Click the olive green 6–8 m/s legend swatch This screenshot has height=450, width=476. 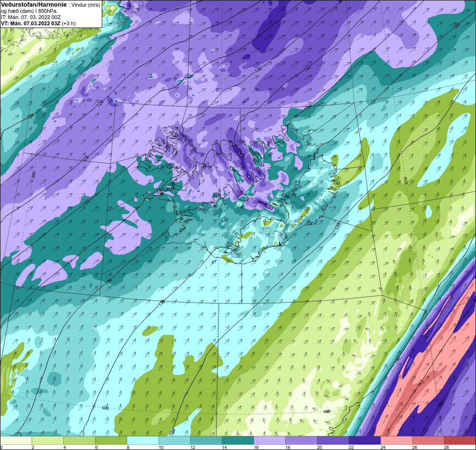[x=111, y=440]
